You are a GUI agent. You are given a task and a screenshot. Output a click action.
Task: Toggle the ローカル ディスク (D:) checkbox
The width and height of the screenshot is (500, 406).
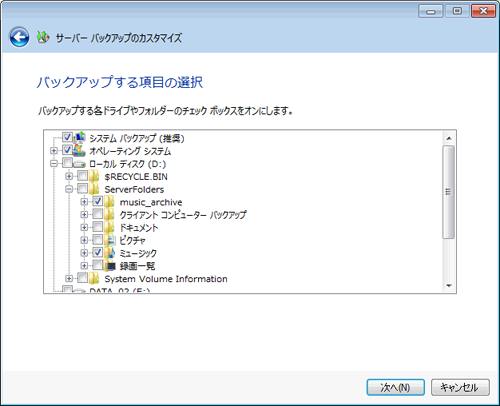click(x=67, y=163)
